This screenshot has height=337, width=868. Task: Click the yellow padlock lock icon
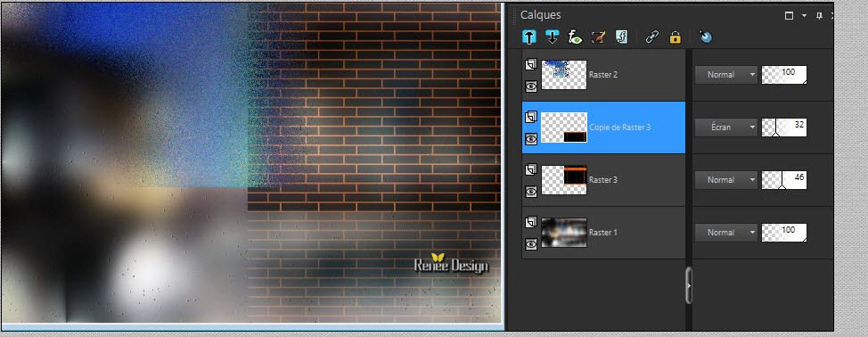click(x=675, y=37)
